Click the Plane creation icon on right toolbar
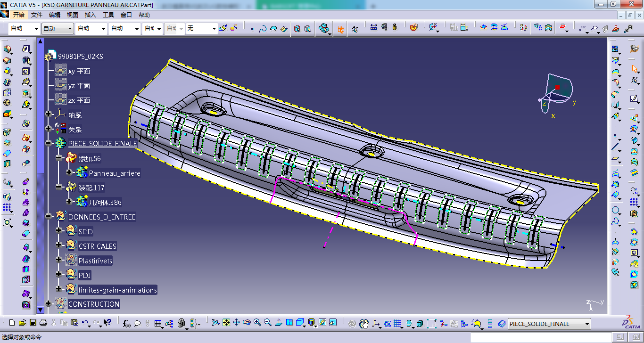 [615, 159]
